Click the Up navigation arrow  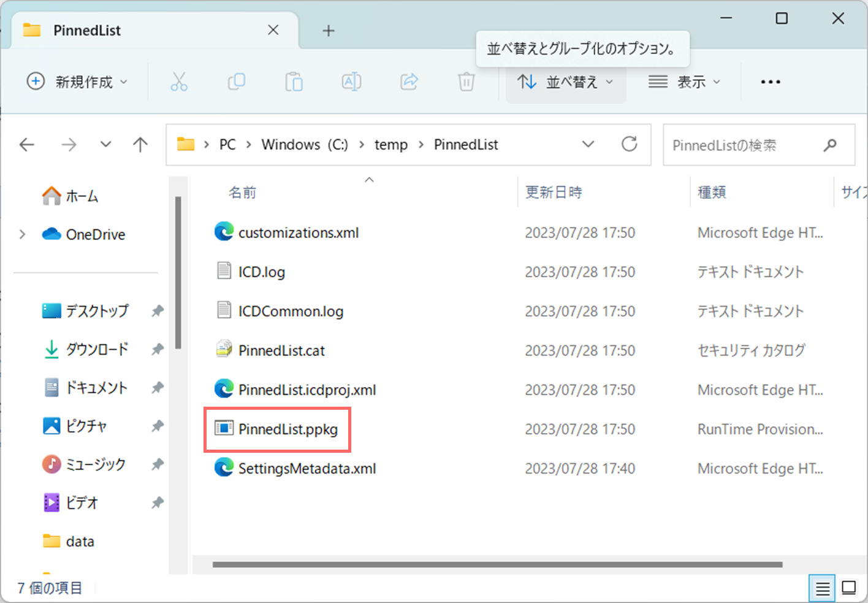140,144
